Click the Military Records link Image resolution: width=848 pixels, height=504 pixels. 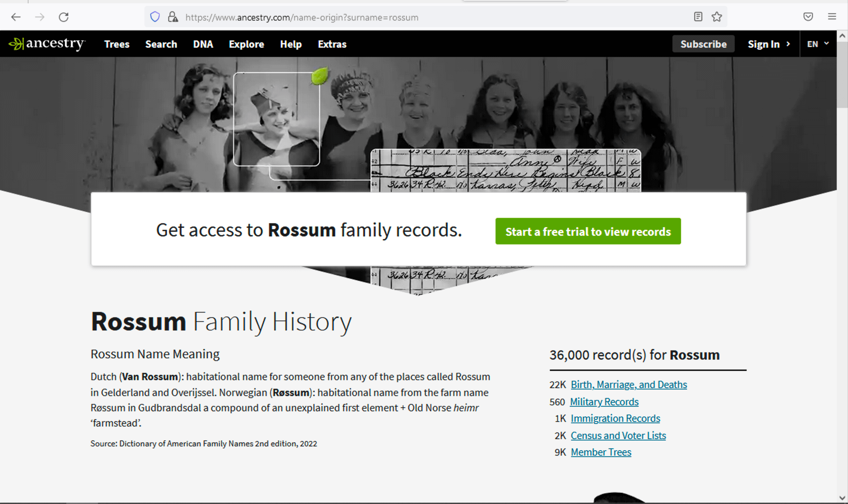click(604, 401)
